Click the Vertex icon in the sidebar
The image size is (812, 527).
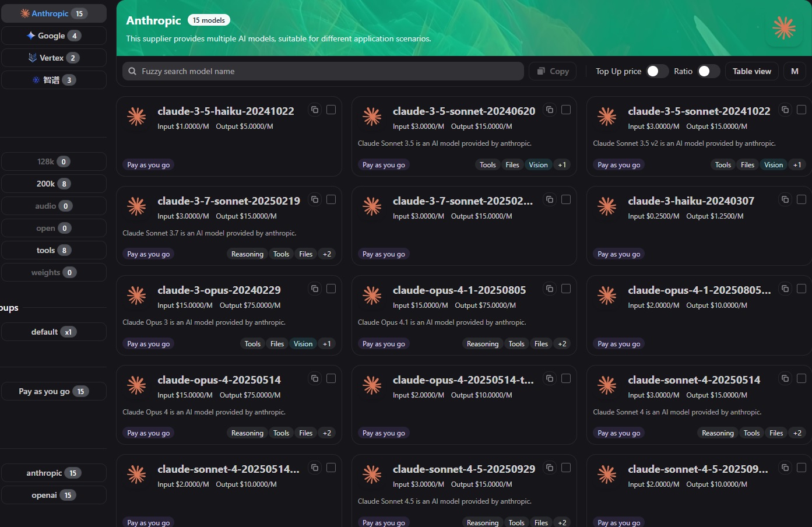coord(33,58)
